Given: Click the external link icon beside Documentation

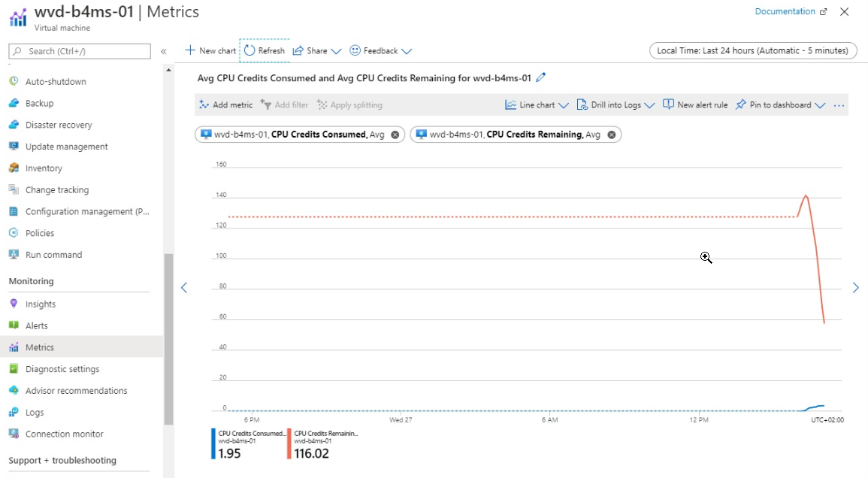Looking at the screenshot, I should pyautogui.click(x=823, y=11).
